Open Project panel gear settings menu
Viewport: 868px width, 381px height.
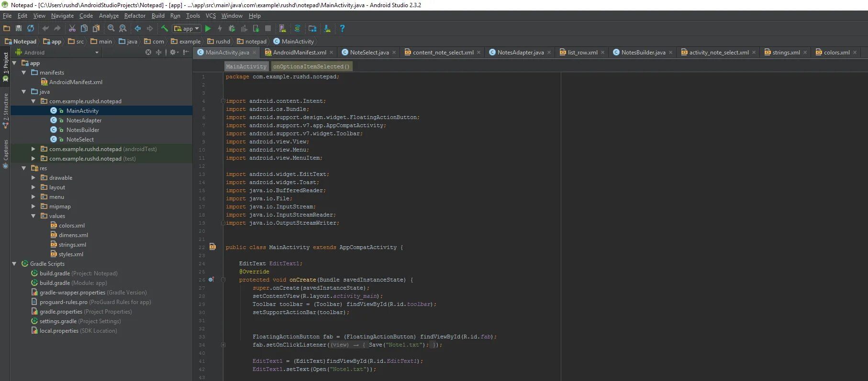174,52
